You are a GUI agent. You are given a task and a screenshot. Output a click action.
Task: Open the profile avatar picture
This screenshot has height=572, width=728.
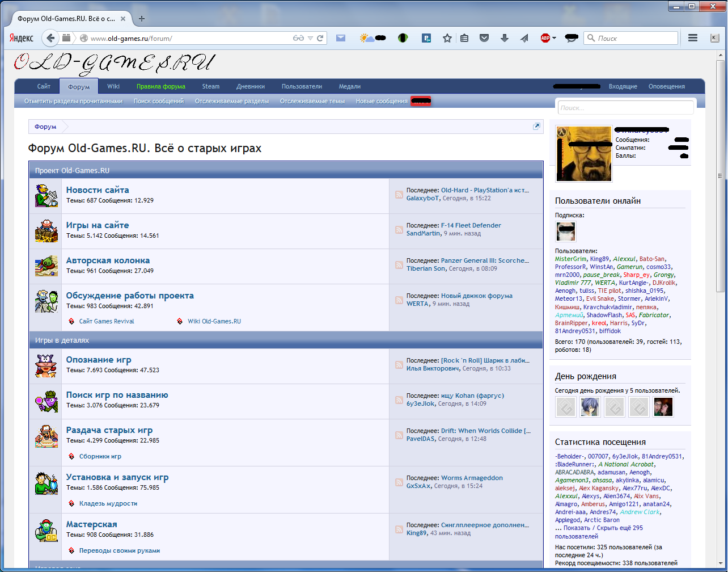point(584,154)
